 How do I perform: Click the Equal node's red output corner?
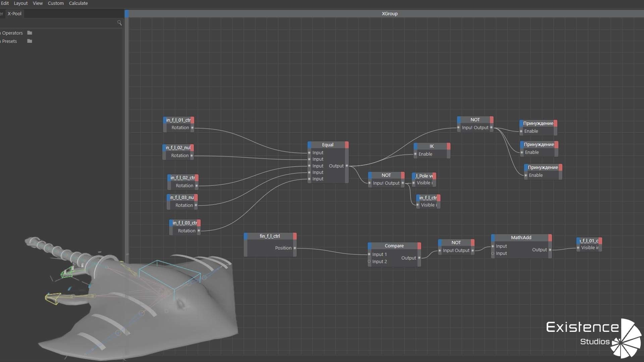coord(346,145)
